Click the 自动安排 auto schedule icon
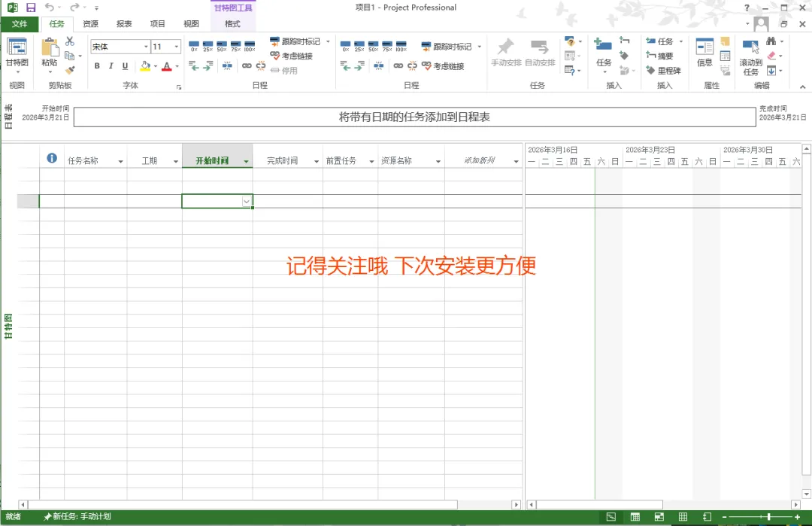Viewport: 812px width, 526px height. pos(540,53)
